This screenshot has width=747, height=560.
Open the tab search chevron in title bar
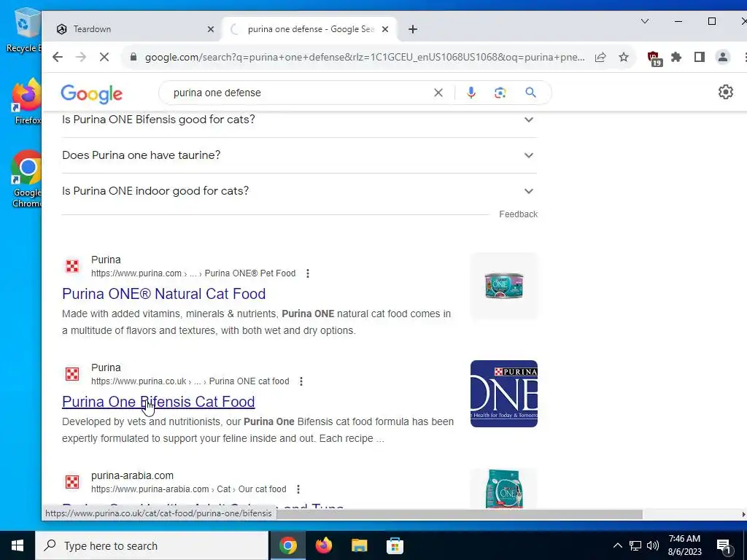click(645, 21)
